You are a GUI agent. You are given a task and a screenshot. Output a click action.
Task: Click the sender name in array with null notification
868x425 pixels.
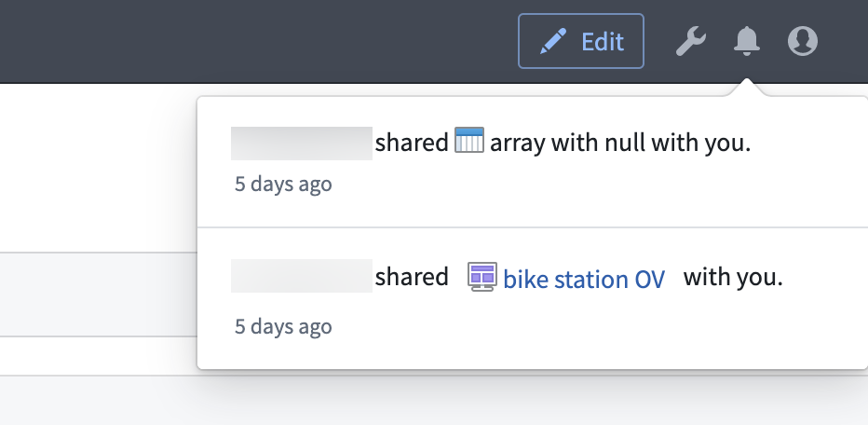click(302, 143)
